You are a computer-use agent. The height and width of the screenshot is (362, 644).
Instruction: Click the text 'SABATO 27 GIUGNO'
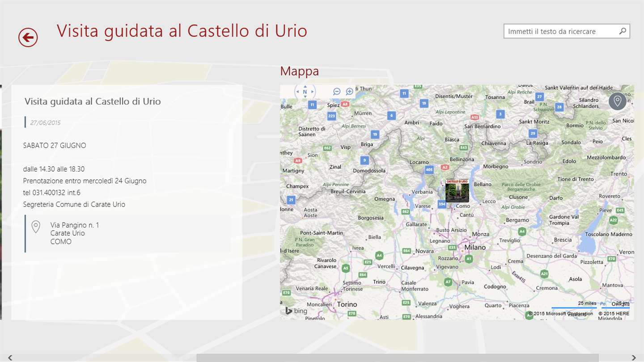(55, 145)
